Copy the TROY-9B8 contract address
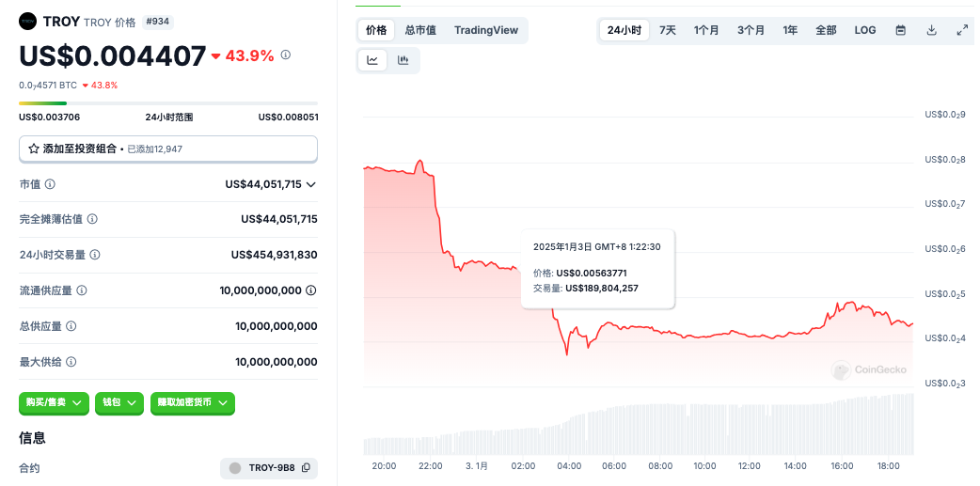Viewport: 980px width, 486px height. pyautogui.click(x=307, y=468)
